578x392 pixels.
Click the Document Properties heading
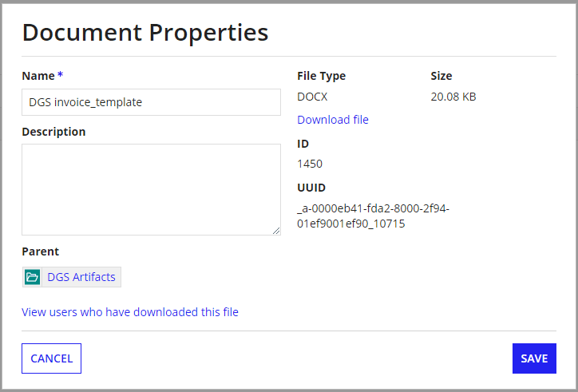click(x=145, y=33)
